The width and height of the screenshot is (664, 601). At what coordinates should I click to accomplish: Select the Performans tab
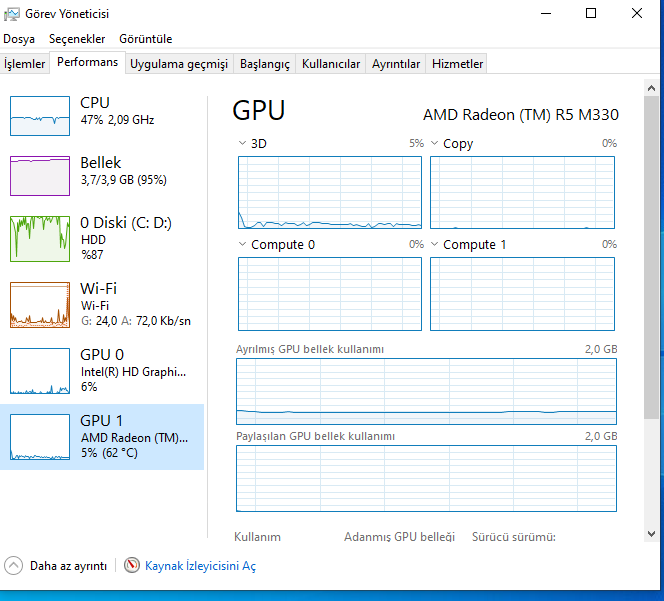[x=88, y=62]
